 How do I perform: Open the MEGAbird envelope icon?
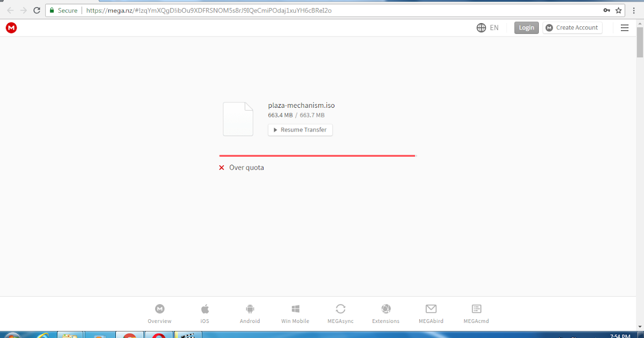point(431,309)
